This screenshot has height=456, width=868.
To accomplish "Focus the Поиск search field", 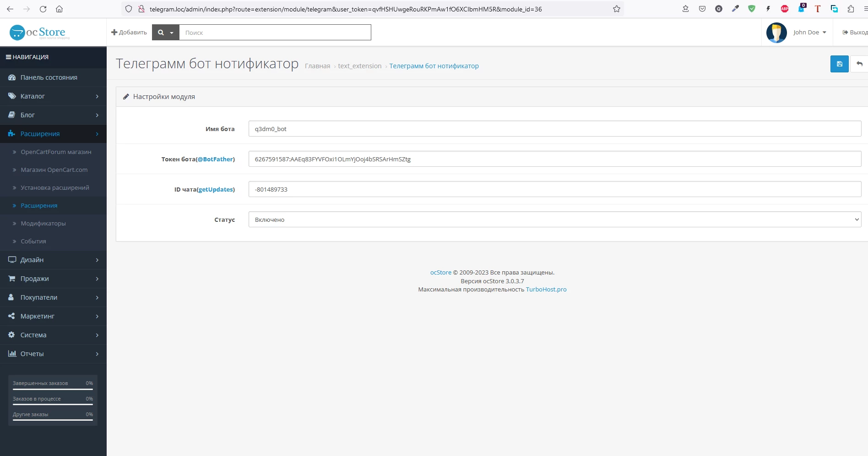I will click(x=275, y=33).
